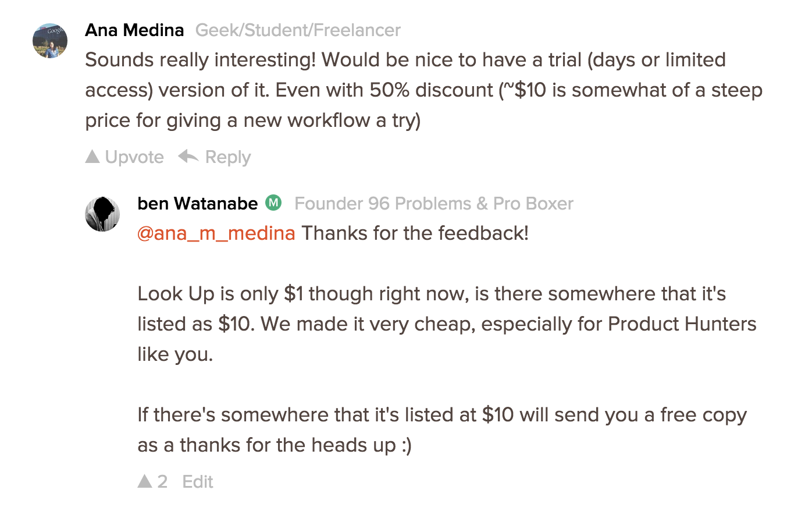This screenshot has width=812, height=511.
Task: Click the reply arrow icon
Action: click(188, 157)
